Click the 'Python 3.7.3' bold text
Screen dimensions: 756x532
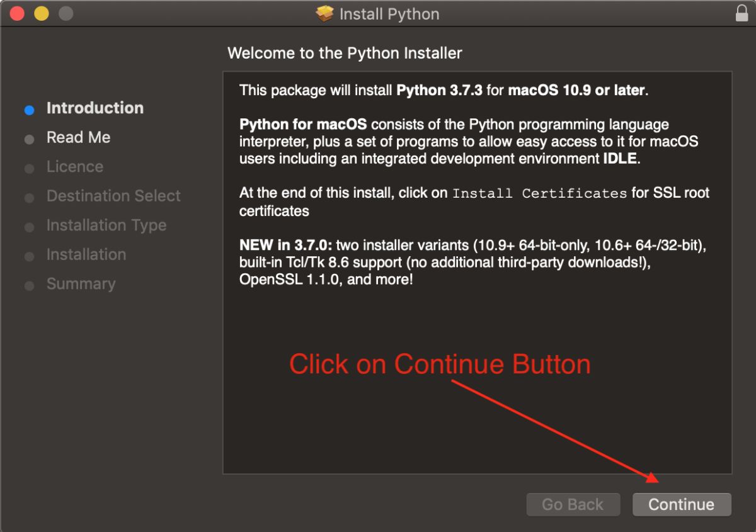[439, 91]
